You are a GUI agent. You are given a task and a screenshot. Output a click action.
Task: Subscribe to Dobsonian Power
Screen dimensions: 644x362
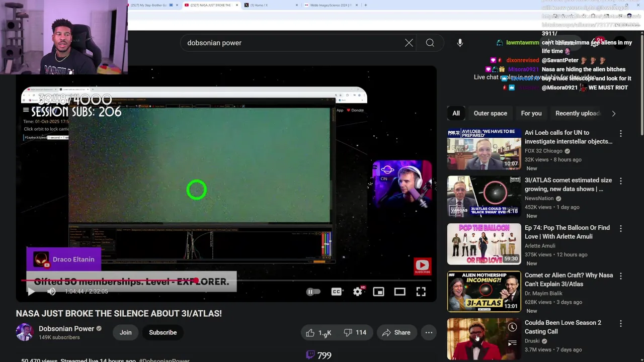(x=163, y=332)
